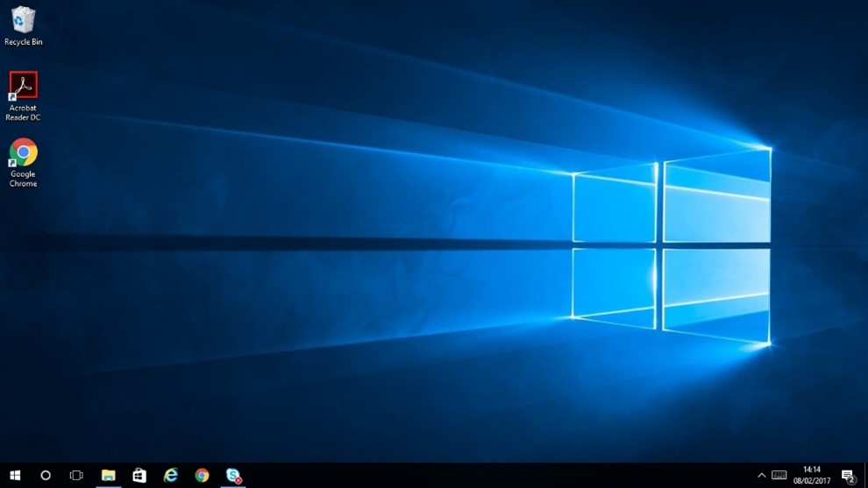Open the Action Center notifications icon
This screenshot has height=488, width=868.
click(x=848, y=475)
